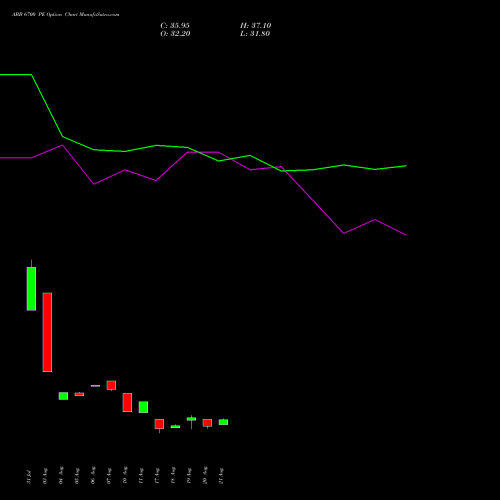
Task: Click the 21 Aug date axis label
Action: click(221, 476)
